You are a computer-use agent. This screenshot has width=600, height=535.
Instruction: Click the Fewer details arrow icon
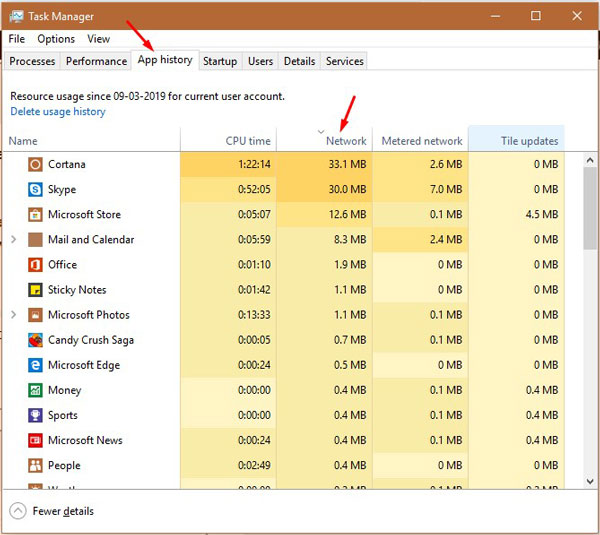pos(18,511)
